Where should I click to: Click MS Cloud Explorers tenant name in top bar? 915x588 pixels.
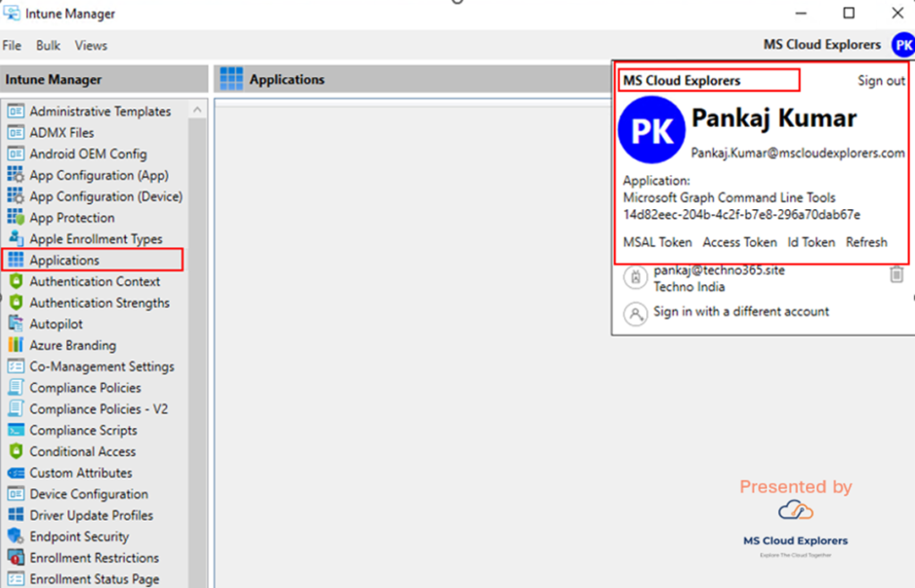[x=822, y=45]
